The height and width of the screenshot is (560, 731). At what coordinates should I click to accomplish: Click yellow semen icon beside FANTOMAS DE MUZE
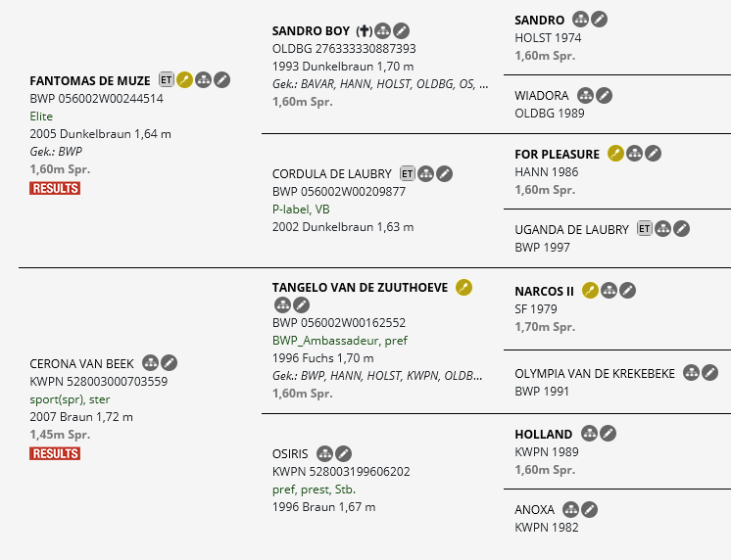(184, 80)
